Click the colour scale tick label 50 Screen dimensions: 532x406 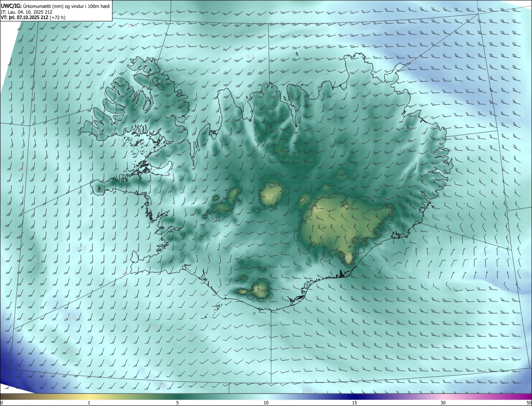[x=529, y=403]
